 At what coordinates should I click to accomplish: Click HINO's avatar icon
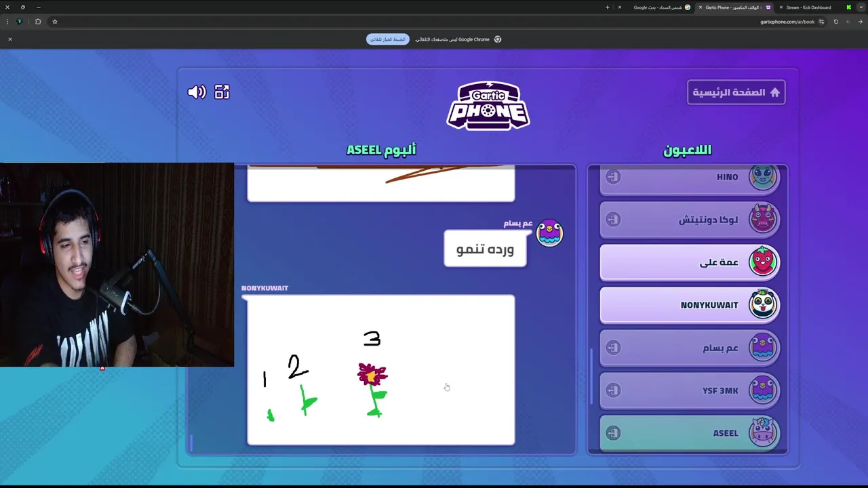point(763,177)
